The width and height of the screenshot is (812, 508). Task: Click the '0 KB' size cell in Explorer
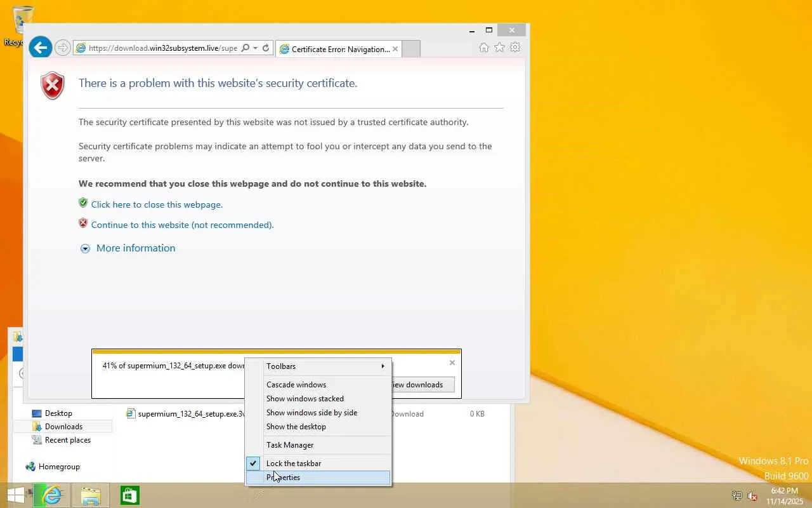[x=477, y=414]
